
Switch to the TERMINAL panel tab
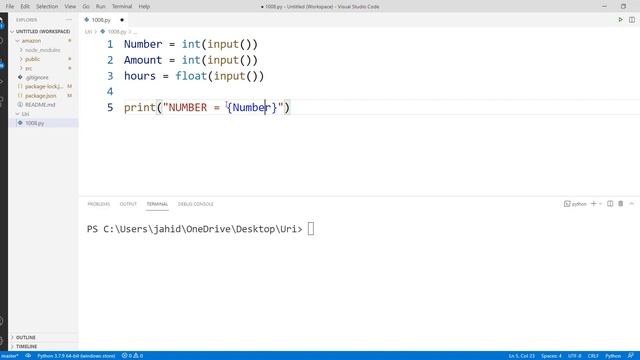pos(157,204)
